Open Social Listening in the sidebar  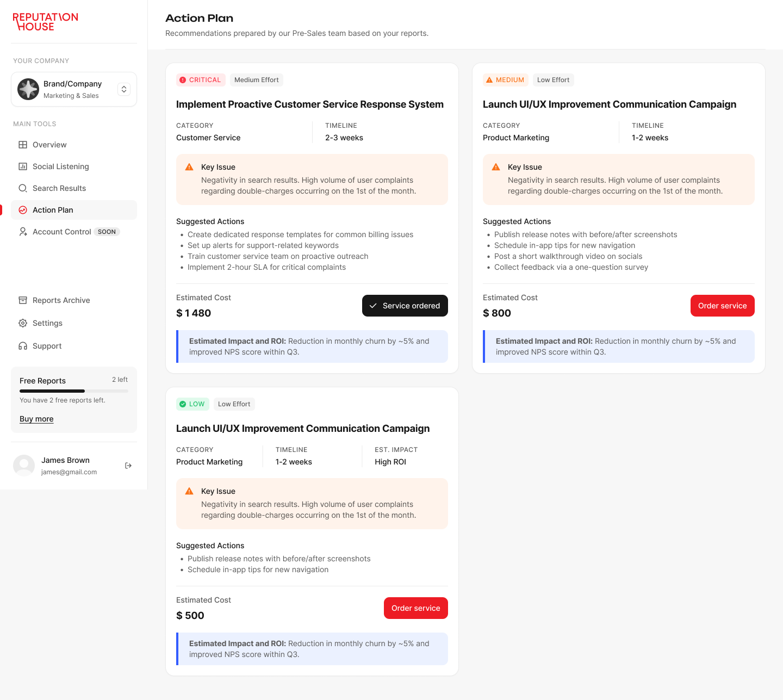click(x=74, y=166)
